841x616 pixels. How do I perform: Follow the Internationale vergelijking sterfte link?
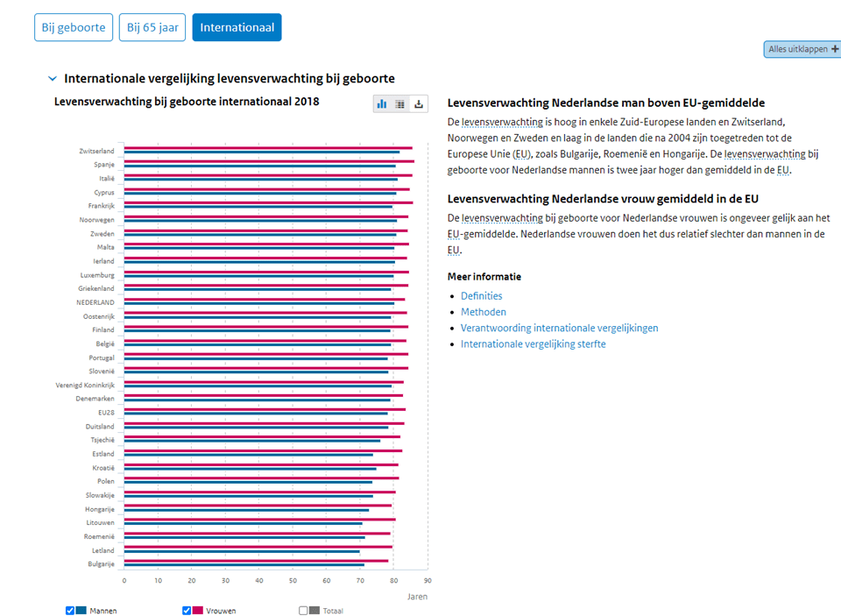pos(533,343)
